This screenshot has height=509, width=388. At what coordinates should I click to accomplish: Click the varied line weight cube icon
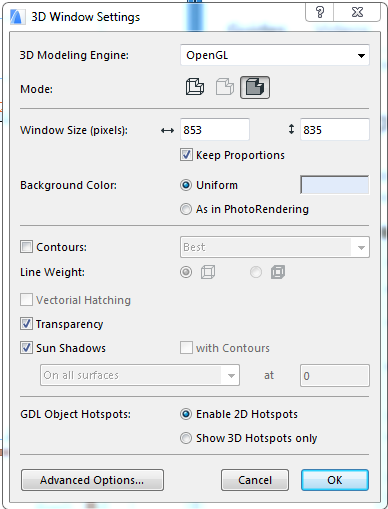point(278,272)
